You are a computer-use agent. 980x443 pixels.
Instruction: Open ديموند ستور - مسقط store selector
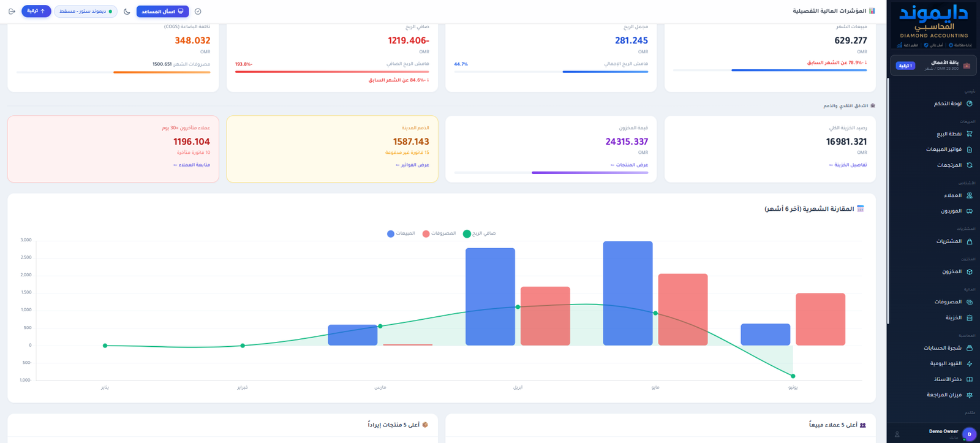point(86,11)
